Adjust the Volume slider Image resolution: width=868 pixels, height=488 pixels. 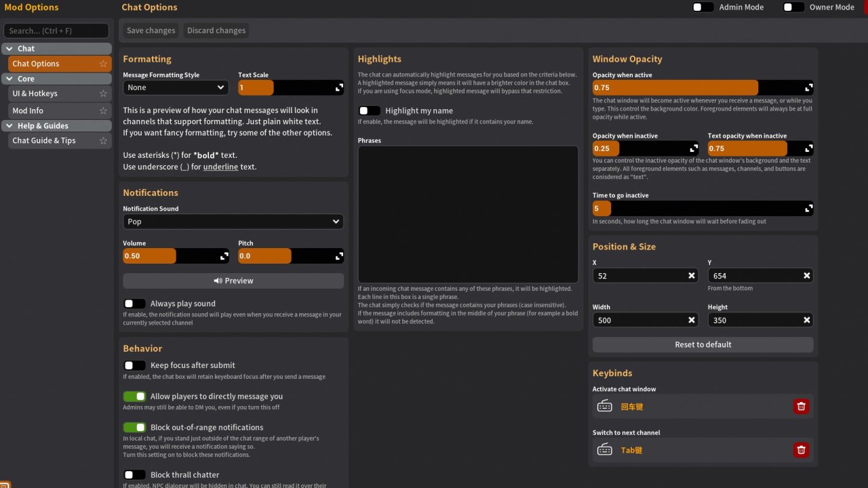click(176, 256)
